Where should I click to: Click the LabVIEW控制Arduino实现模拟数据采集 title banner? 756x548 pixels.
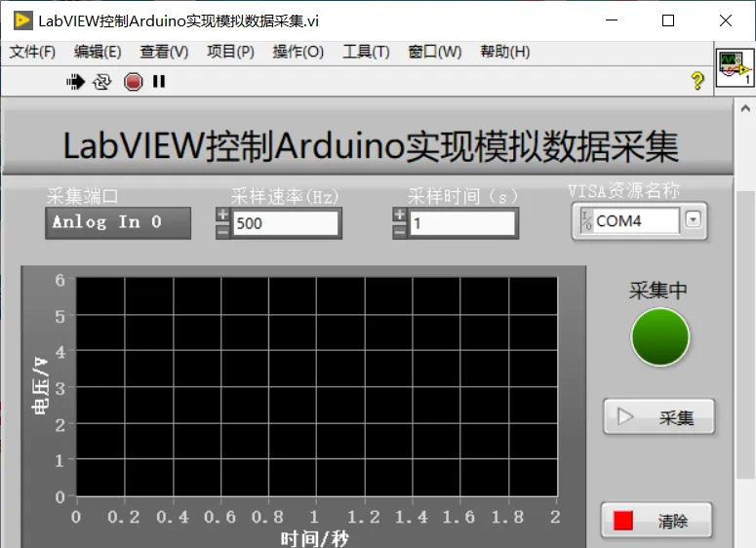371,145
